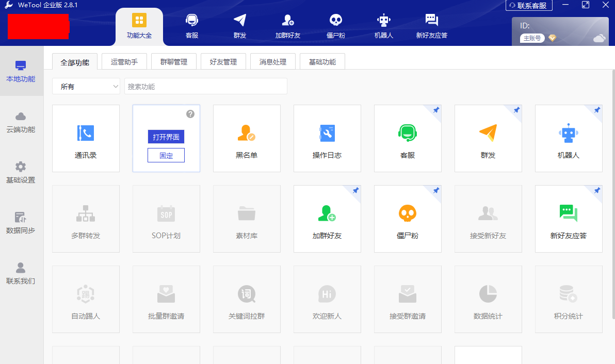Open the 黑名单 feature card
The image size is (615, 364).
point(247,138)
